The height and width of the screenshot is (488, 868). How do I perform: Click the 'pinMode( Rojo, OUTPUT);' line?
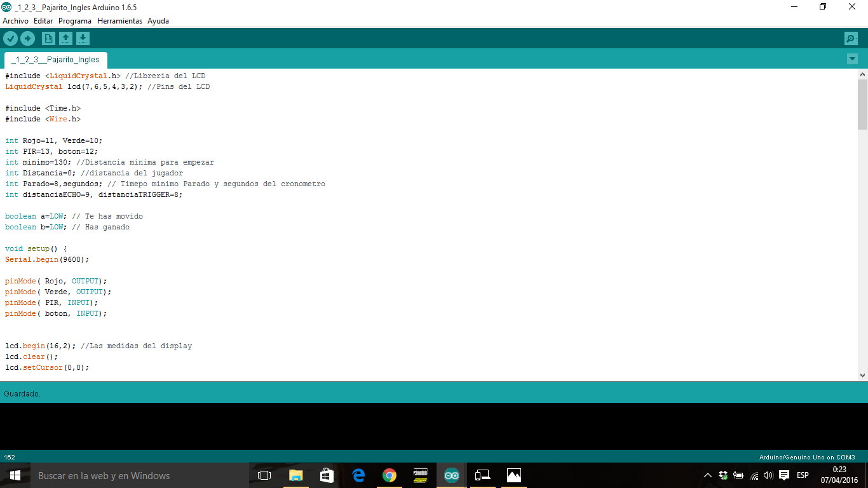point(56,281)
